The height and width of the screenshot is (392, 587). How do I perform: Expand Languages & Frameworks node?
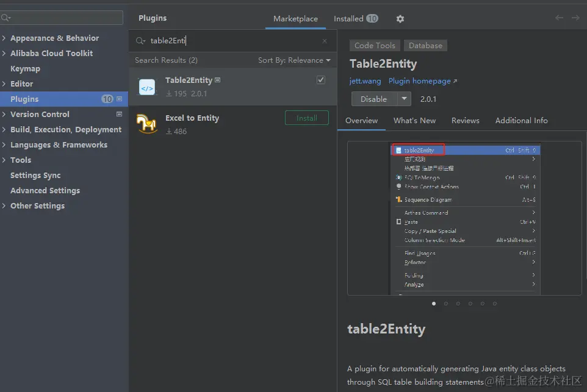(4, 144)
